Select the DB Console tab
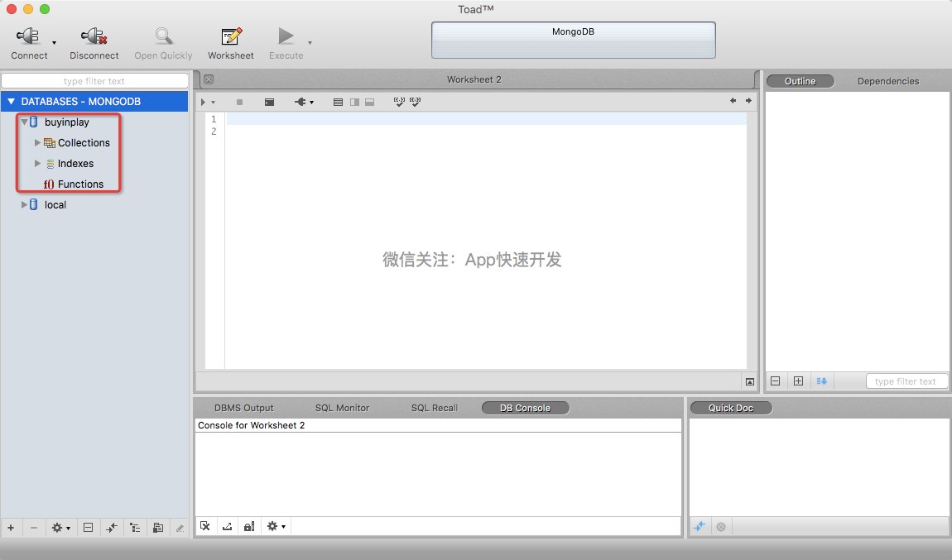Image resolution: width=952 pixels, height=560 pixels. 525,408
